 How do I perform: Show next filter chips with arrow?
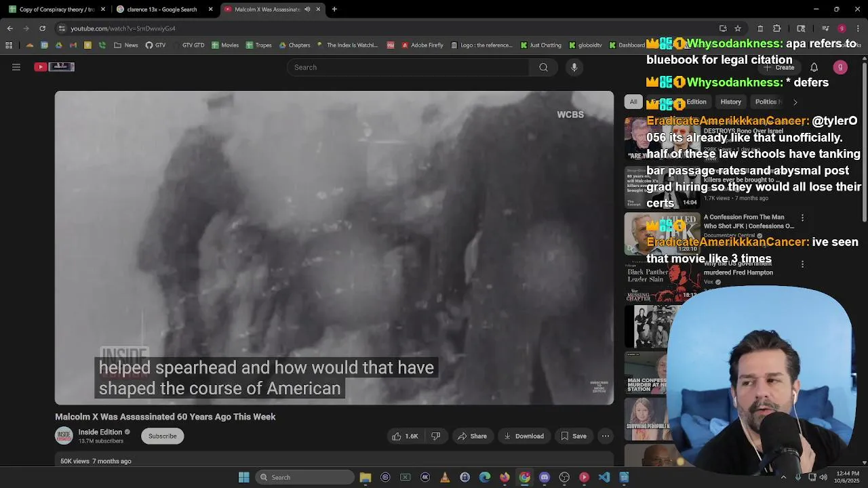click(795, 102)
